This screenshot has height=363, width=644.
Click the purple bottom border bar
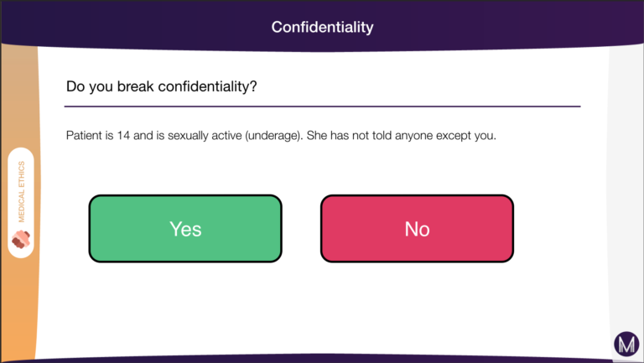pyautogui.click(x=322, y=360)
